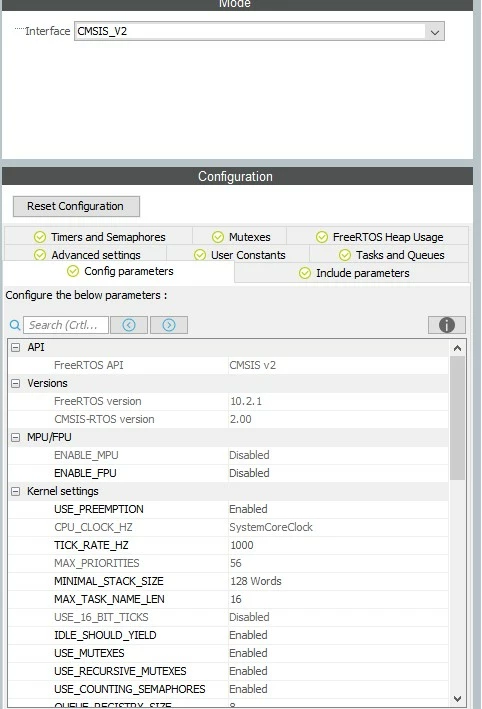482x709 pixels.
Task: Click the SystemCoreClock value
Action: coord(271,527)
